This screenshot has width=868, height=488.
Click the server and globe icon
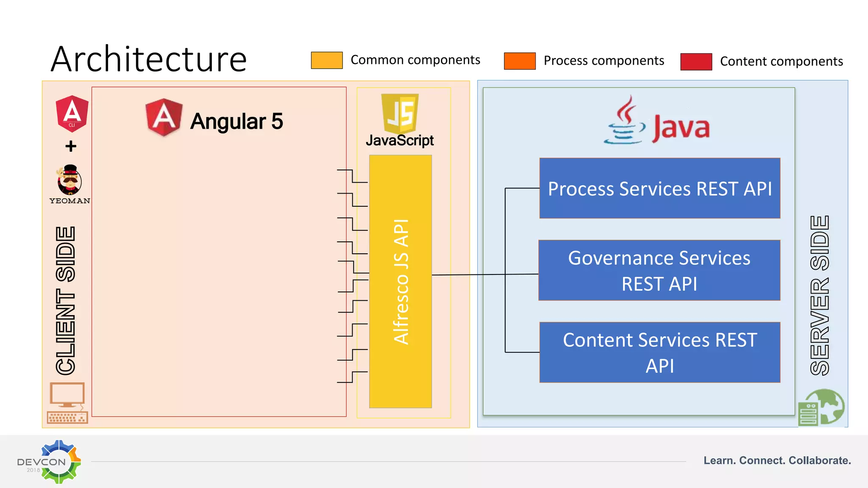tap(821, 408)
